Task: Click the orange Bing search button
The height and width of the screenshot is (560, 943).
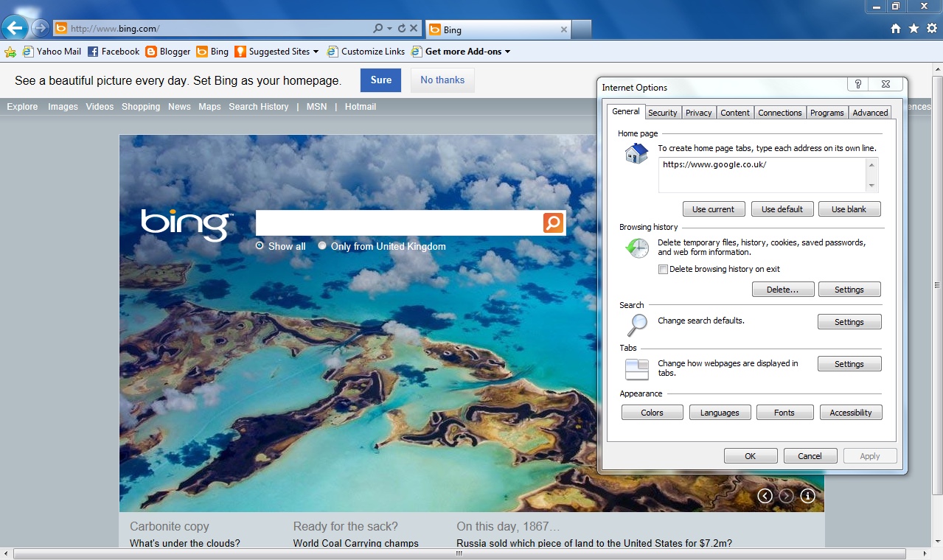Action: click(554, 223)
